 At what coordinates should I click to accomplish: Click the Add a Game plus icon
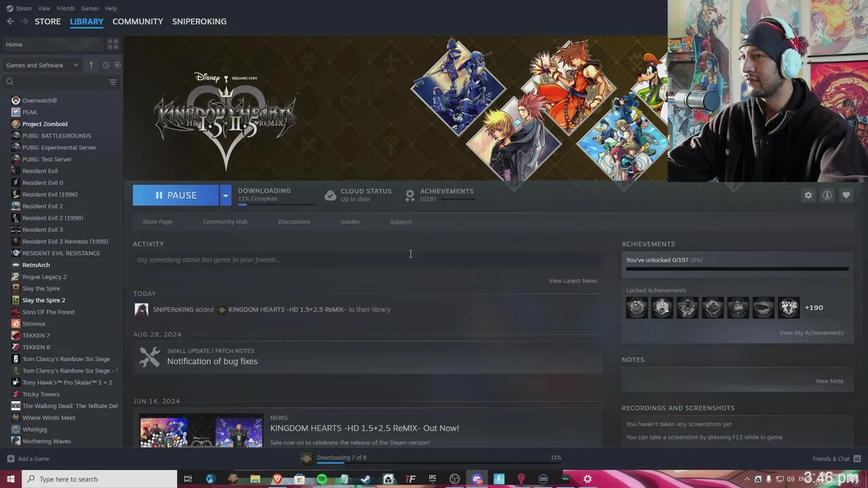pyautogui.click(x=10, y=459)
